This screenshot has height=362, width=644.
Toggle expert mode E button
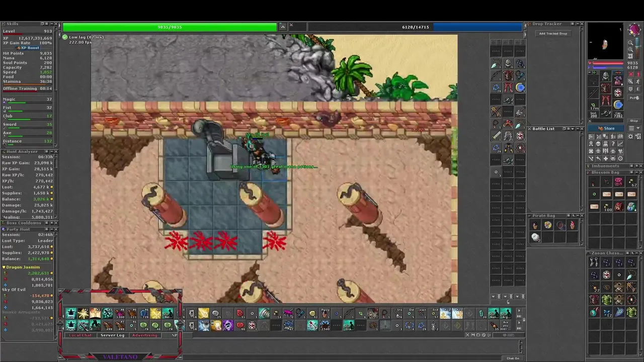638,89
